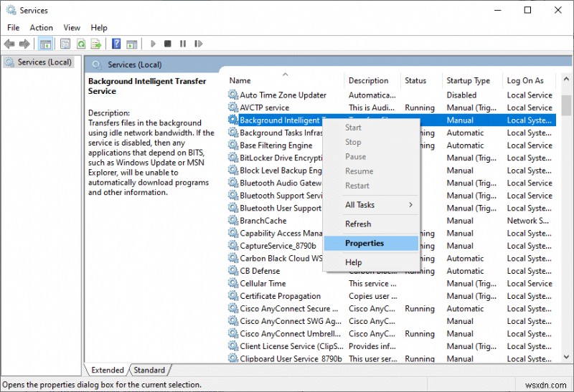Sort list by Log On As column header
This screenshot has width=574, height=392.
coord(530,80)
